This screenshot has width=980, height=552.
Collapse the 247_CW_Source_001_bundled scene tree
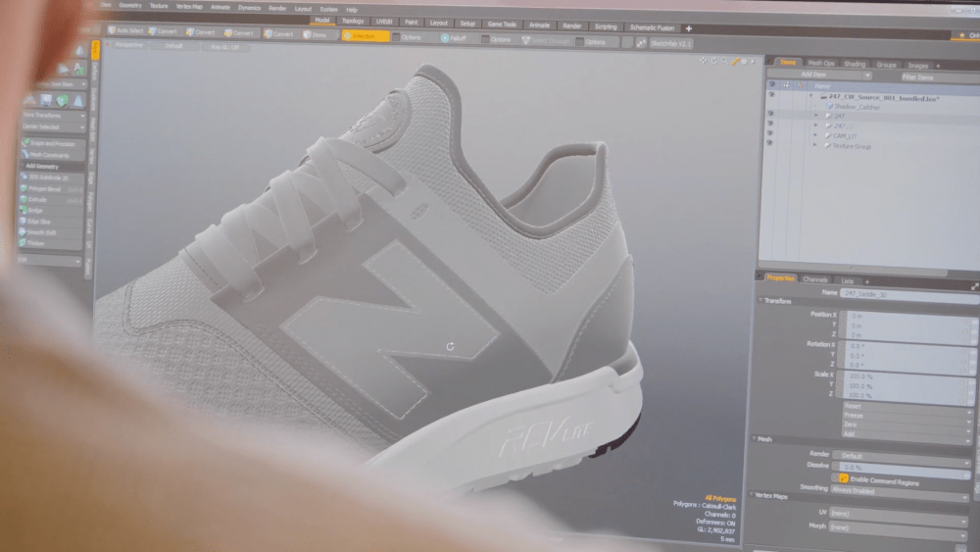click(x=811, y=97)
